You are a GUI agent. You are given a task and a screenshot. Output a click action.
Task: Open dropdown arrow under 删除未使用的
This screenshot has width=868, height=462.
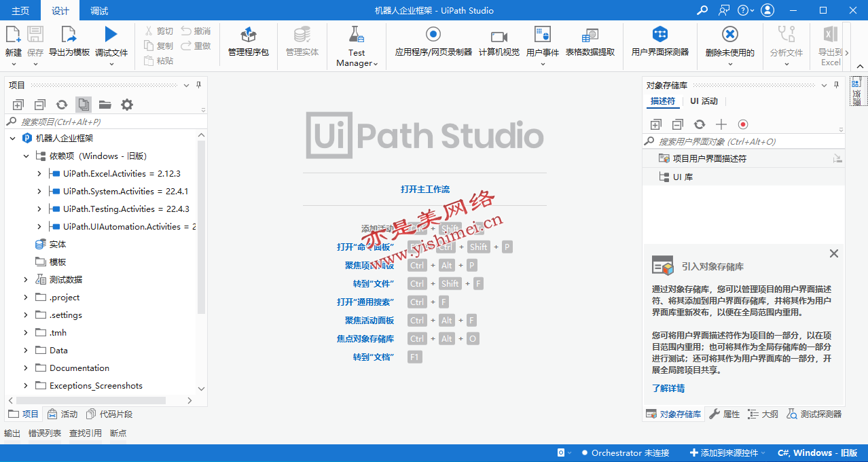(730, 64)
